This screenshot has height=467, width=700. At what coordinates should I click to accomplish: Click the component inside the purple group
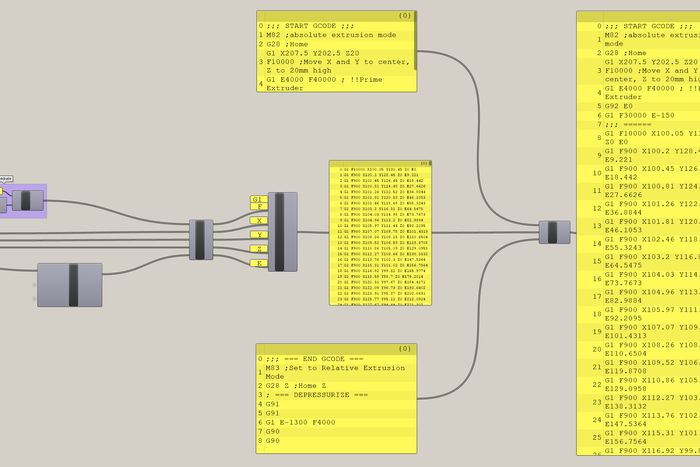point(27,201)
